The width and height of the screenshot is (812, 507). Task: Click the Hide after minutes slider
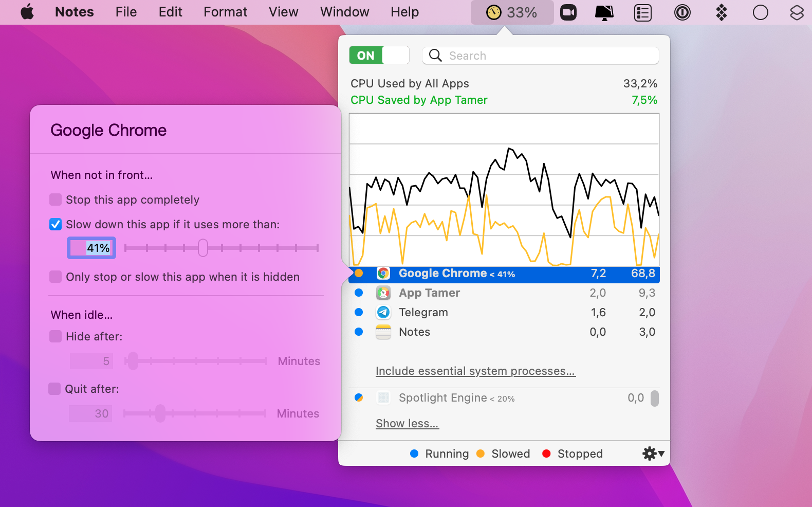click(x=195, y=361)
